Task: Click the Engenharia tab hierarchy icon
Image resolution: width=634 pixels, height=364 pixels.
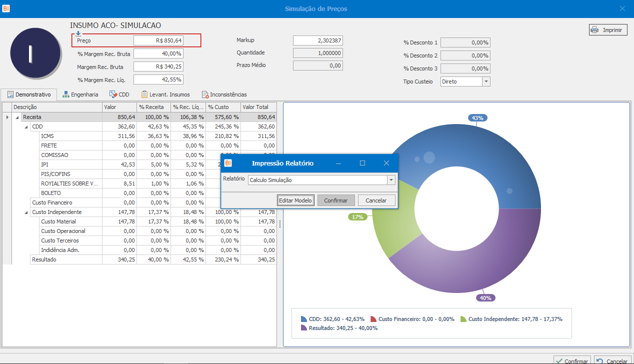Action: coord(65,94)
